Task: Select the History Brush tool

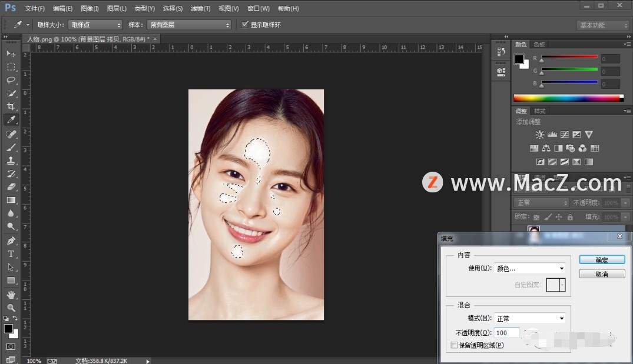Action: (x=11, y=173)
